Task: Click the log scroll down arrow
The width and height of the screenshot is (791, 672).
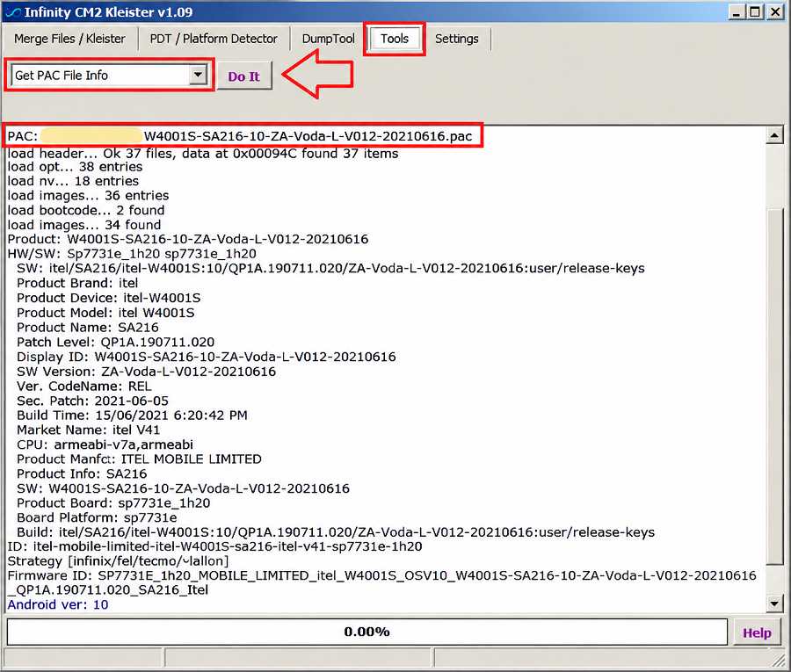Action: pyautogui.click(x=774, y=603)
